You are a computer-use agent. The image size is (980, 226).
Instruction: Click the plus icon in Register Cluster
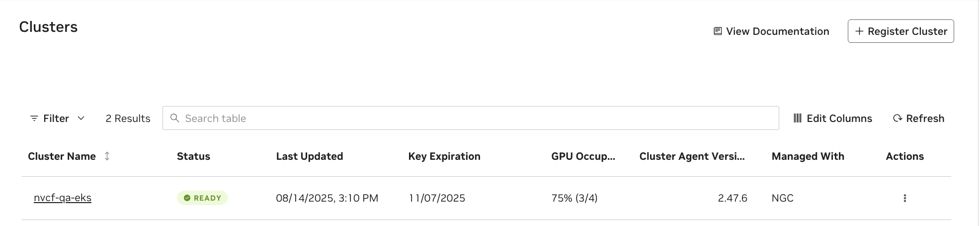coord(859,31)
